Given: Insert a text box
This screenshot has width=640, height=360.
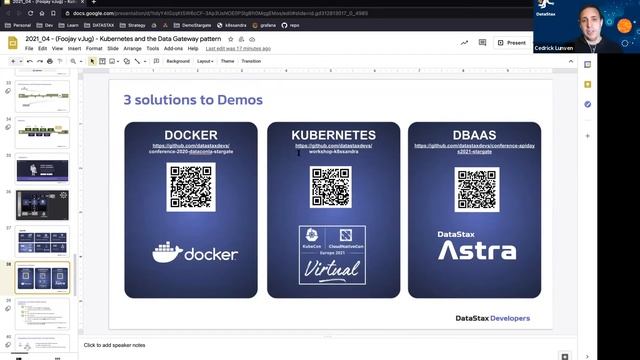Looking at the screenshot, I should (x=102, y=61).
